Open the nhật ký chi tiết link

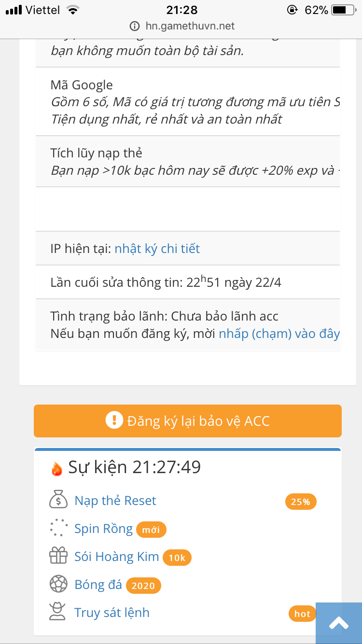click(x=157, y=249)
